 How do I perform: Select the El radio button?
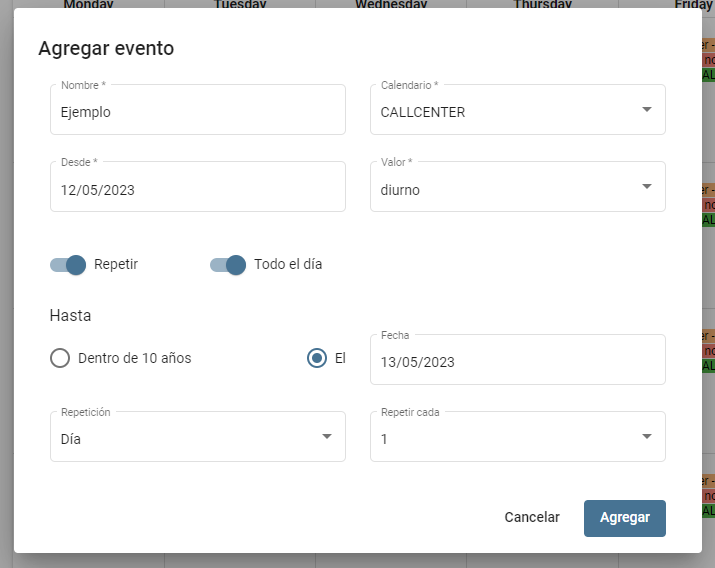(316, 358)
